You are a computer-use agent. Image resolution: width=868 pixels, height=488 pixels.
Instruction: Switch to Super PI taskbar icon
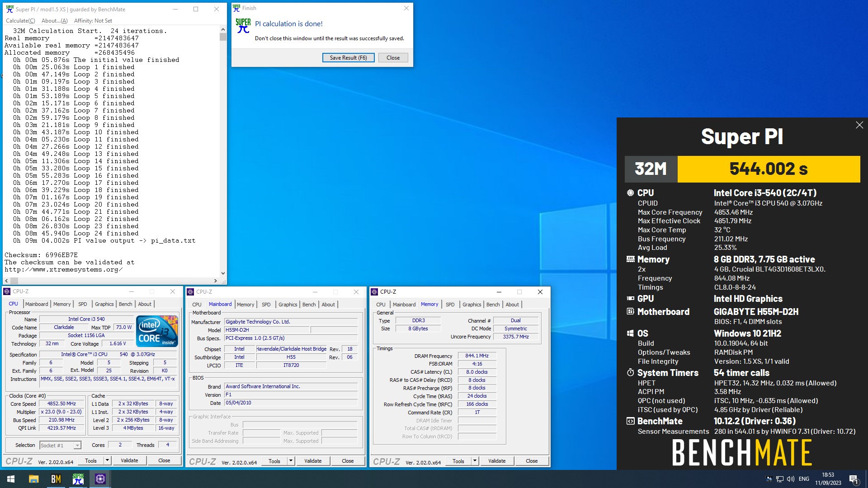[78, 479]
